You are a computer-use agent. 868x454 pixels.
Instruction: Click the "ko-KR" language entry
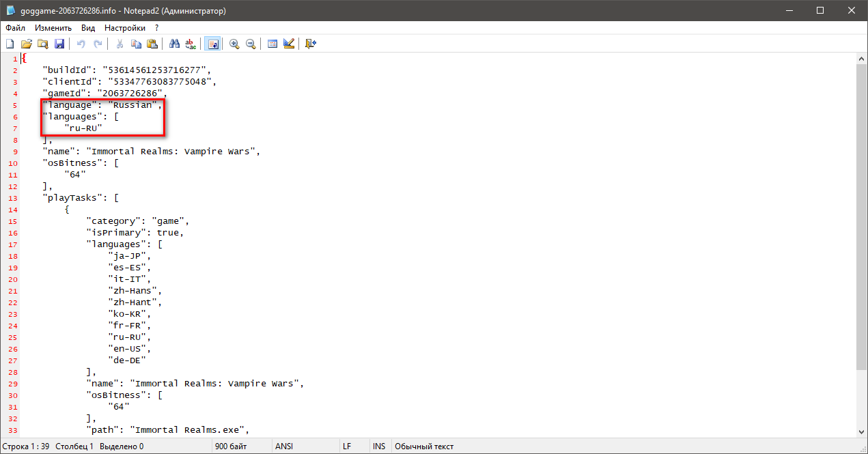coord(128,313)
